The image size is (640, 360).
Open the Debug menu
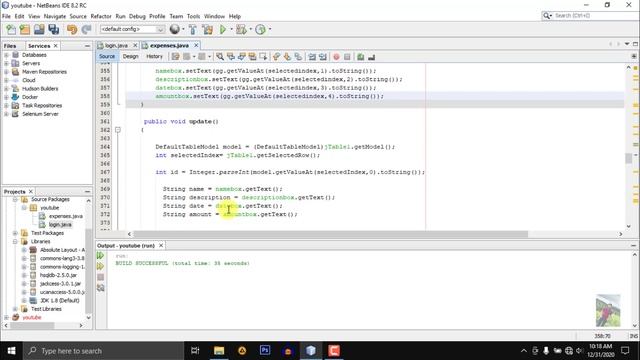[x=137, y=16]
